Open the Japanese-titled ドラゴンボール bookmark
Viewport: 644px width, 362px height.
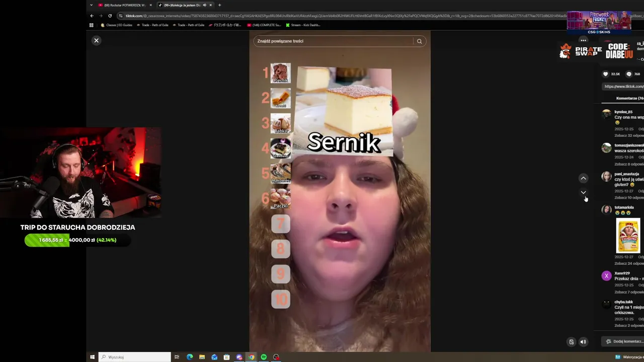tap(225, 25)
